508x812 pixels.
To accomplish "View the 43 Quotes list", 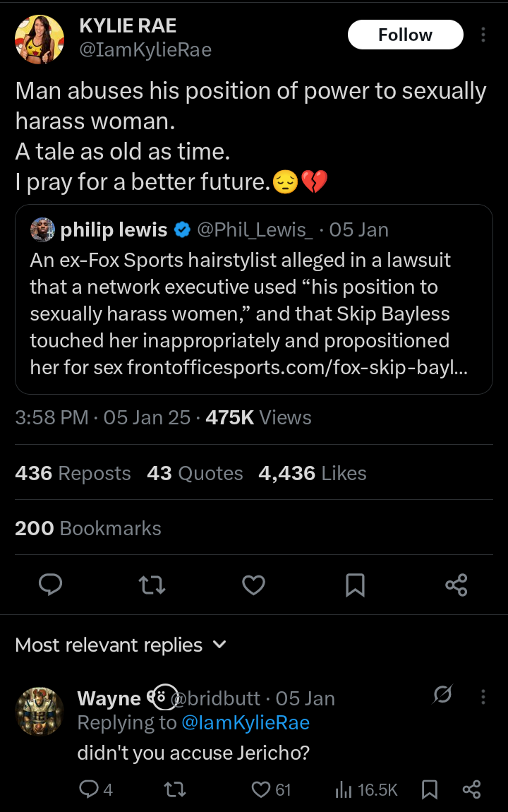I will [195, 473].
